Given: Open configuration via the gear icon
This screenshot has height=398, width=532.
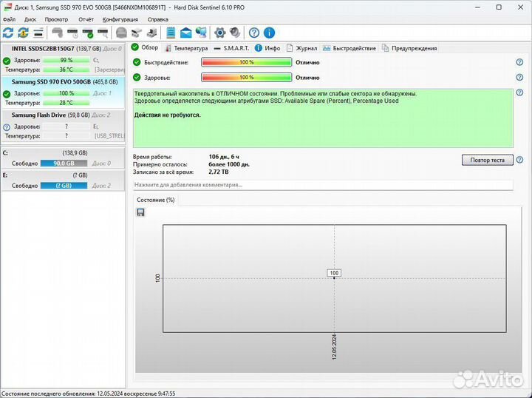Looking at the screenshot, I should (220, 33).
